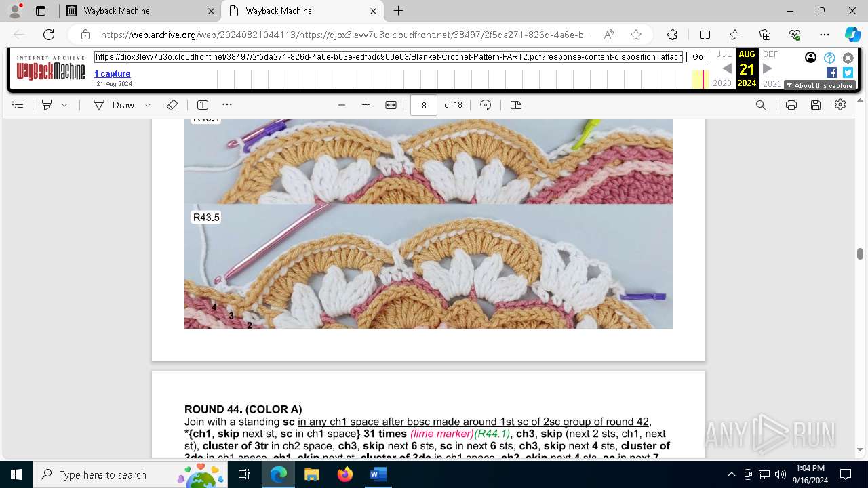Viewport: 868px width, 488px height.
Task: Open more PDF tools menu
Action: [x=227, y=105]
